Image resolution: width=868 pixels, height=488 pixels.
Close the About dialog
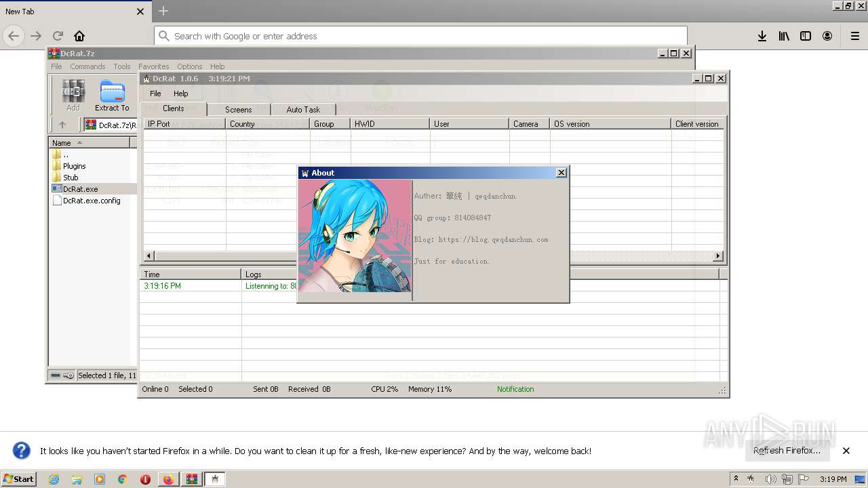click(x=561, y=173)
